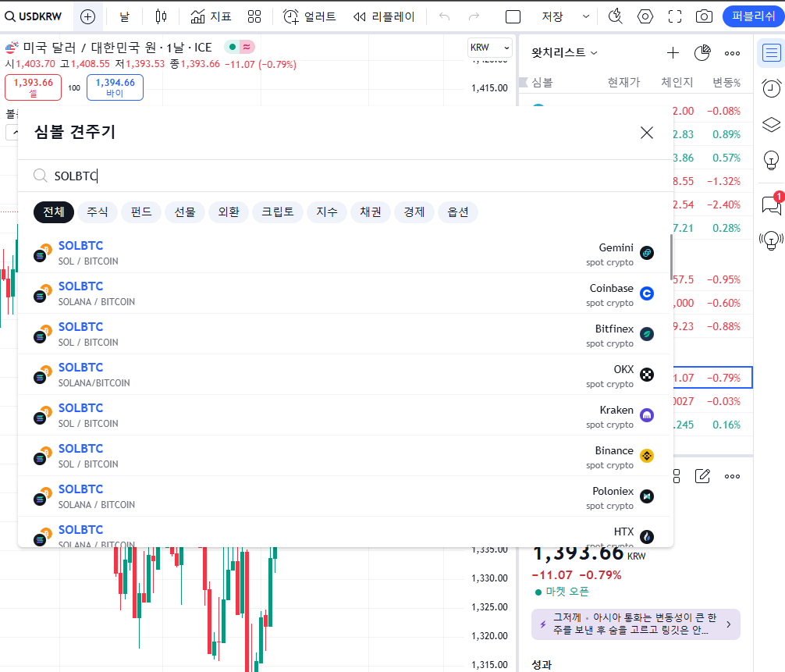Choose SOLBTC from Coinbase
The image size is (785, 672).
tap(343, 293)
